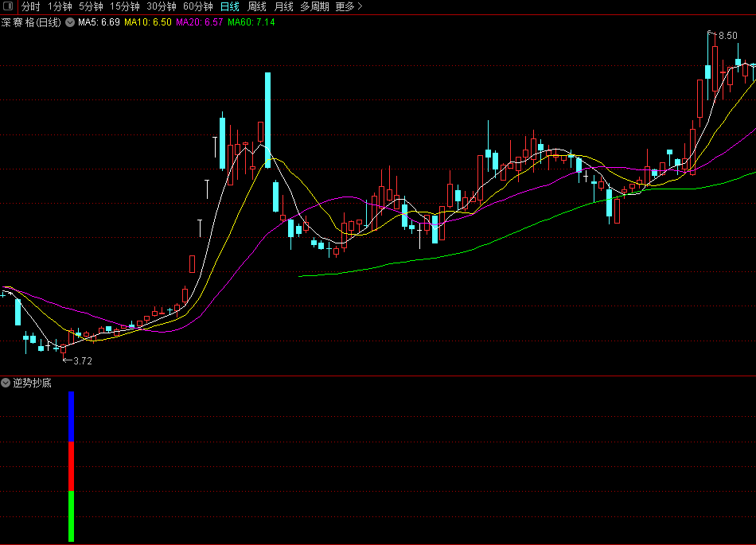Click the 3.72 low price marker

pyautogui.click(x=83, y=361)
